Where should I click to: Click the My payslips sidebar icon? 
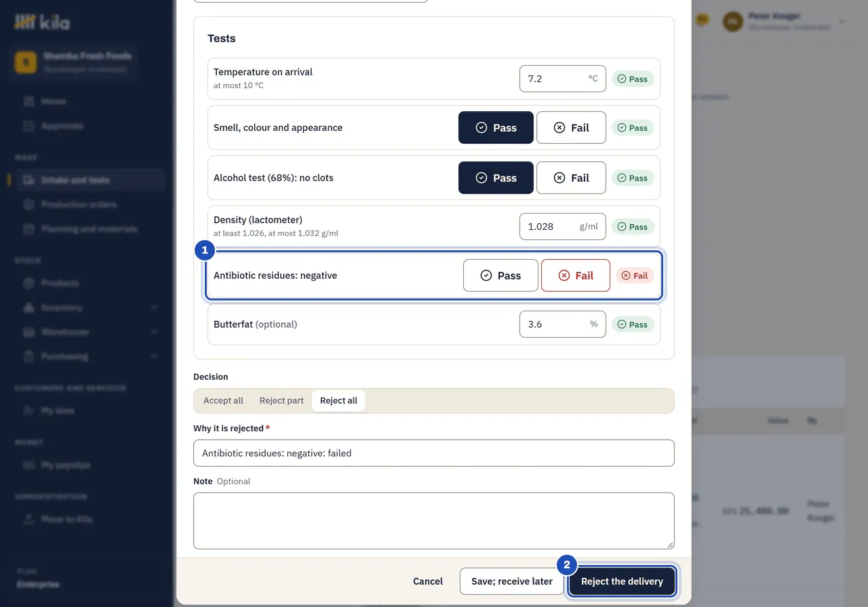pos(28,465)
